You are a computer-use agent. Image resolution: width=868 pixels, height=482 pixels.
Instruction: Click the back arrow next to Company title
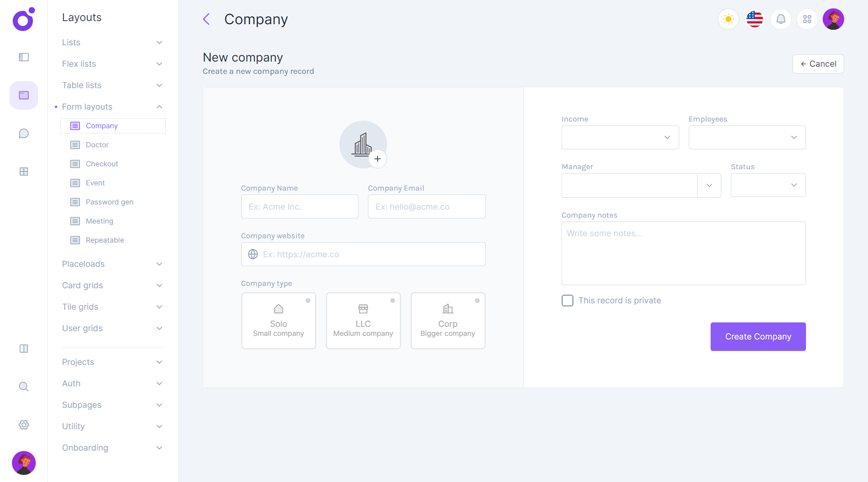tap(206, 19)
